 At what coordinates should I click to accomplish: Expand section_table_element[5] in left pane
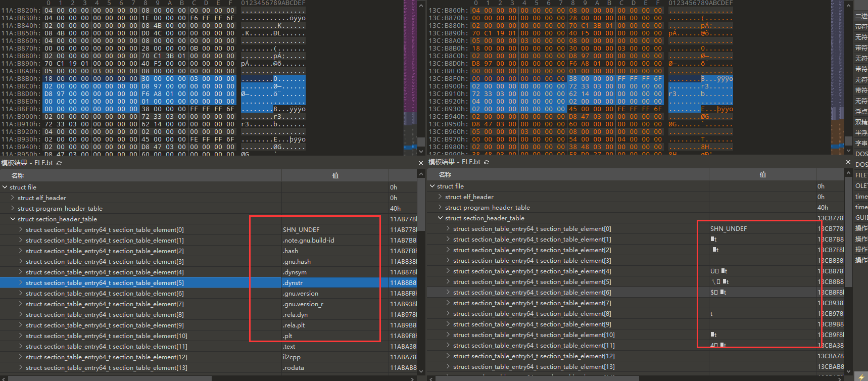(x=21, y=283)
